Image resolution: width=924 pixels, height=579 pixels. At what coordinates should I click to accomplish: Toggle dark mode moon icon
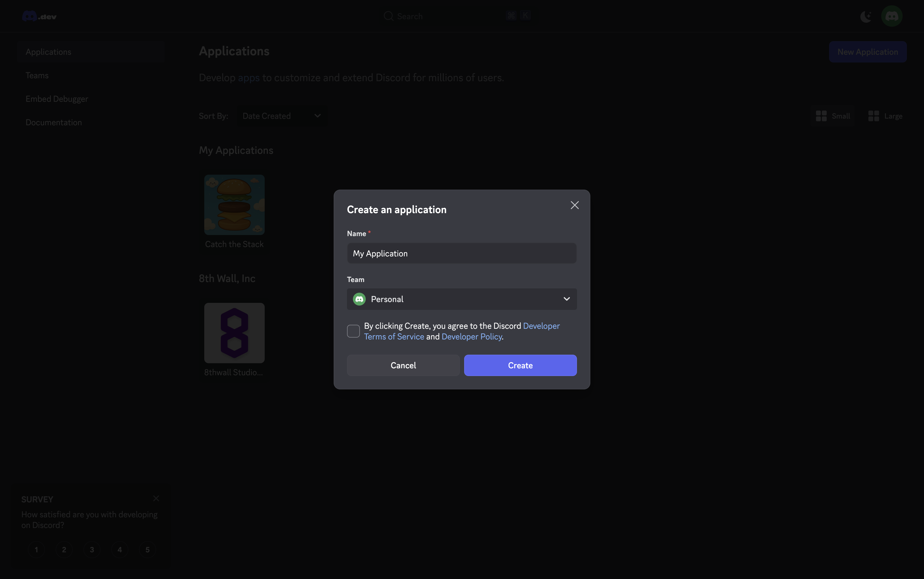[866, 17]
